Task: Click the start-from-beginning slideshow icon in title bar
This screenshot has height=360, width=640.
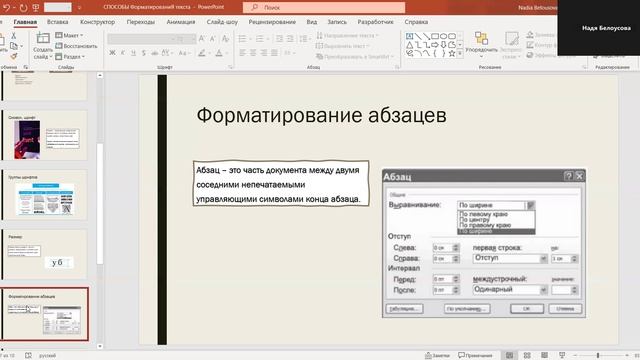Action: (x=36, y=7)
